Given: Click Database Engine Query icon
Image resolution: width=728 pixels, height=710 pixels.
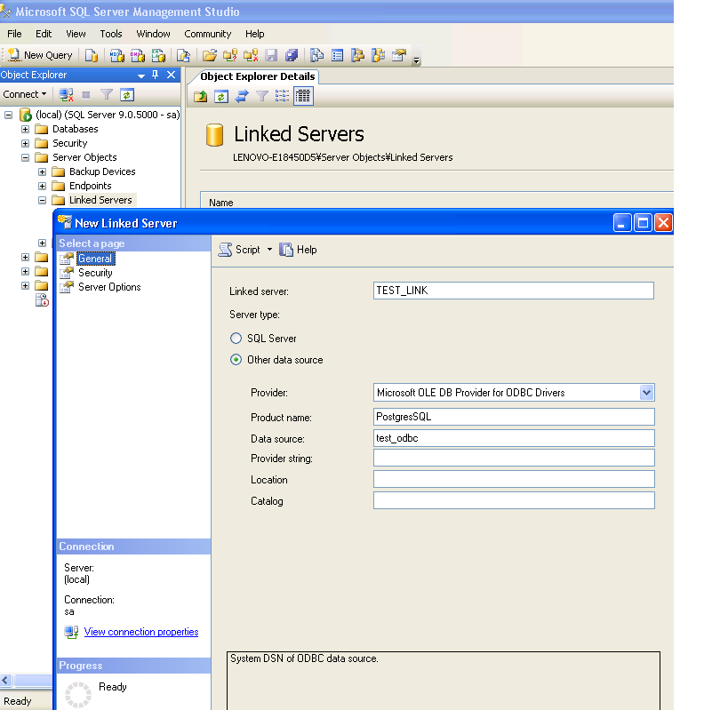Looking at the screenshot, I should point(92,56).
